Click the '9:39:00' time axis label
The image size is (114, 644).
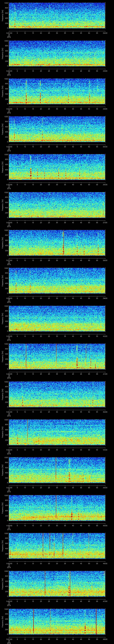tap(9, 336)
